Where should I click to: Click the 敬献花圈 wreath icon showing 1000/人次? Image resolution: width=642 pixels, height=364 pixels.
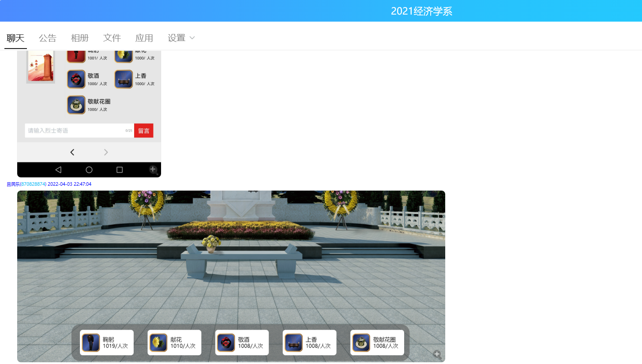[x=76, y=105]
